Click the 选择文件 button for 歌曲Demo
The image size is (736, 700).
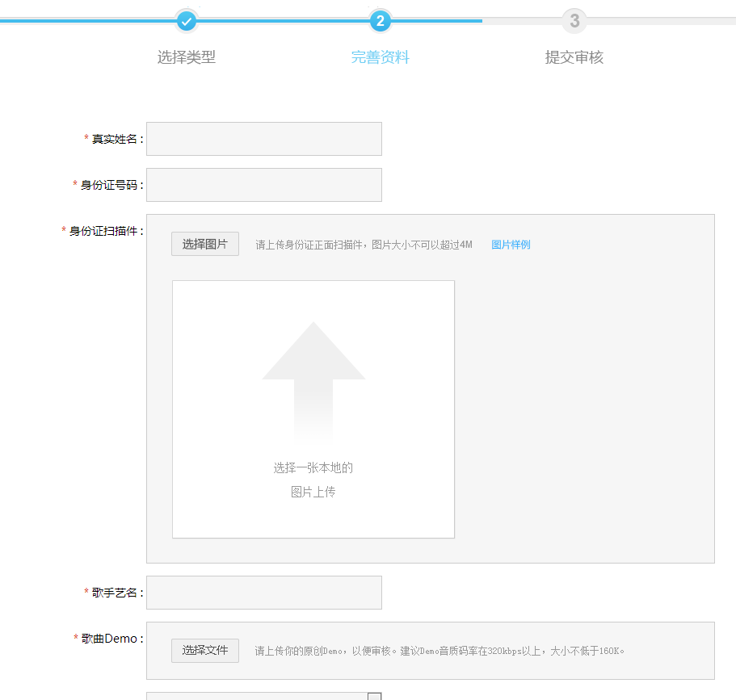point(204,650)
